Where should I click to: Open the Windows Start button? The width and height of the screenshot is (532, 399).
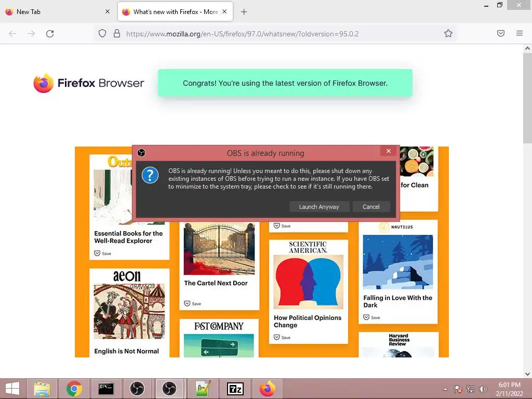tap(12, 389)
